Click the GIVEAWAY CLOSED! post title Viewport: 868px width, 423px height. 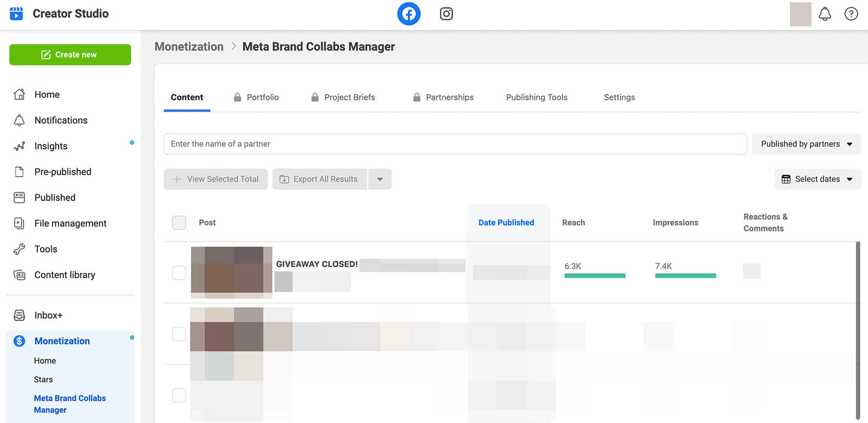317,264
